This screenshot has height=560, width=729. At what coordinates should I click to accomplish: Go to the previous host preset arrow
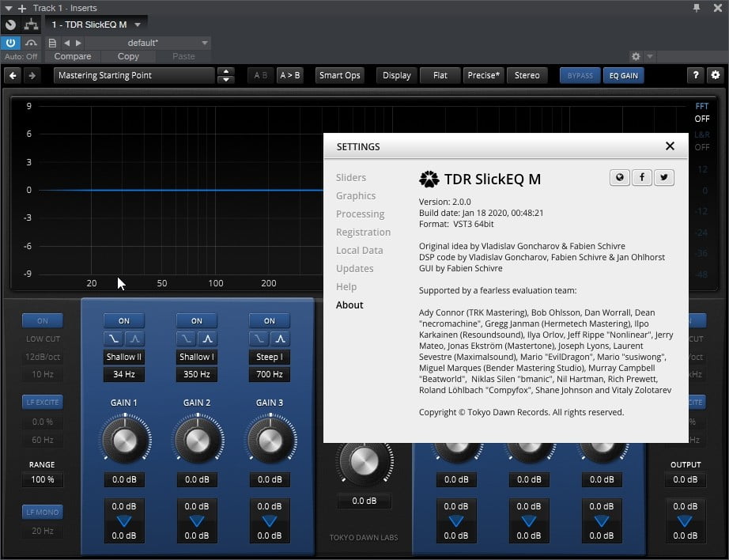tap(67, 43)
